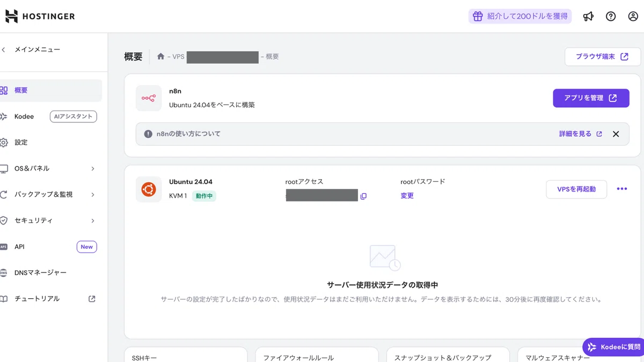Screen dimensions: 644x362
Task: Dismiss the n8nの使い方について notice
Action: pyautogui.click(x=616, y=134)
